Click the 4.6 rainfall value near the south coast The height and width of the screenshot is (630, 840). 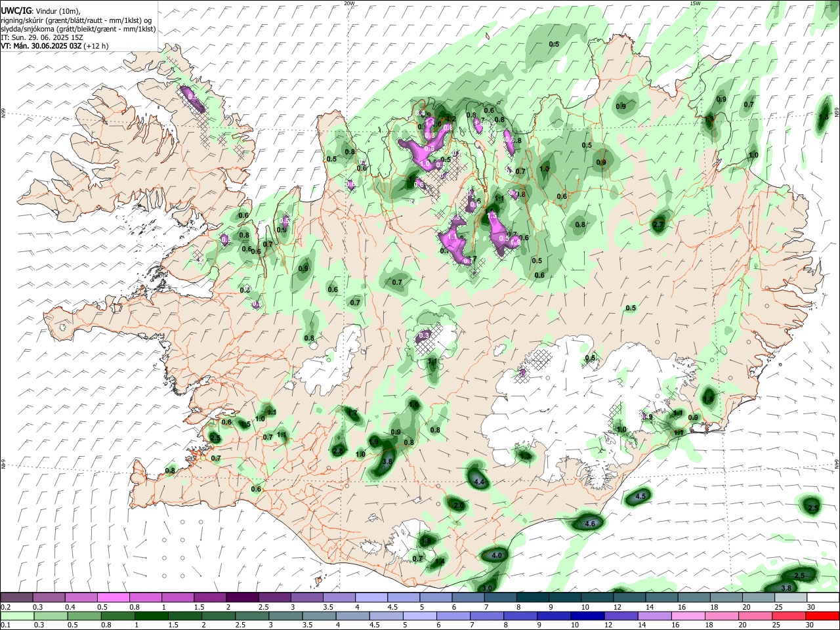pyautogui.click(x=589, y=524)
